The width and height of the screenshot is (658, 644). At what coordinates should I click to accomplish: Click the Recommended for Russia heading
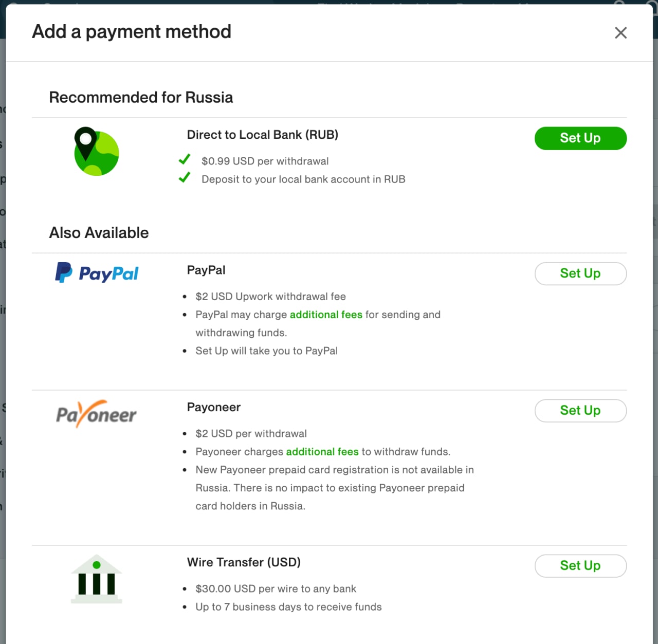pyautogui.click(x=141, y=98)
